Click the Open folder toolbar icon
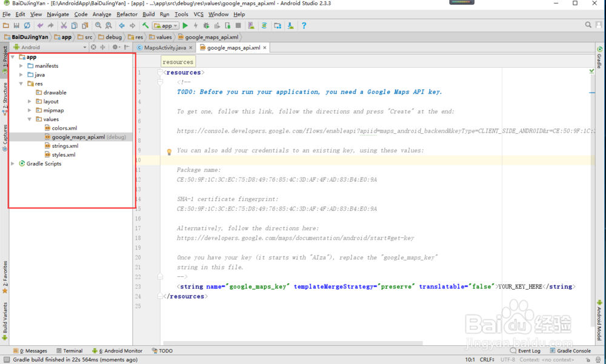Image resolution: width=606 pixels, height=364 pixels. click(x=6, y=25)
